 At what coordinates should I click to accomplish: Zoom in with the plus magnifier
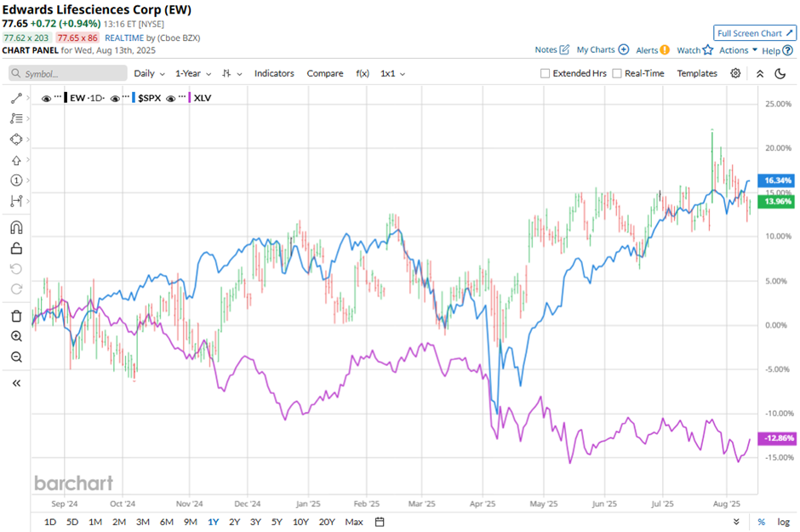pos(16,336)
